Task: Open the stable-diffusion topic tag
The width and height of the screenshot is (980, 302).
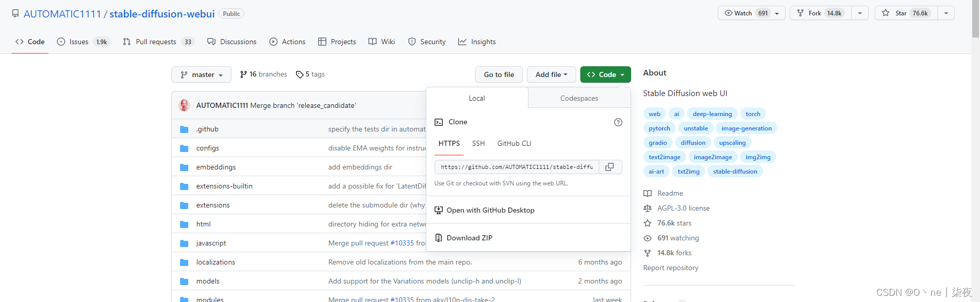Action: click(x=735, y=172)
